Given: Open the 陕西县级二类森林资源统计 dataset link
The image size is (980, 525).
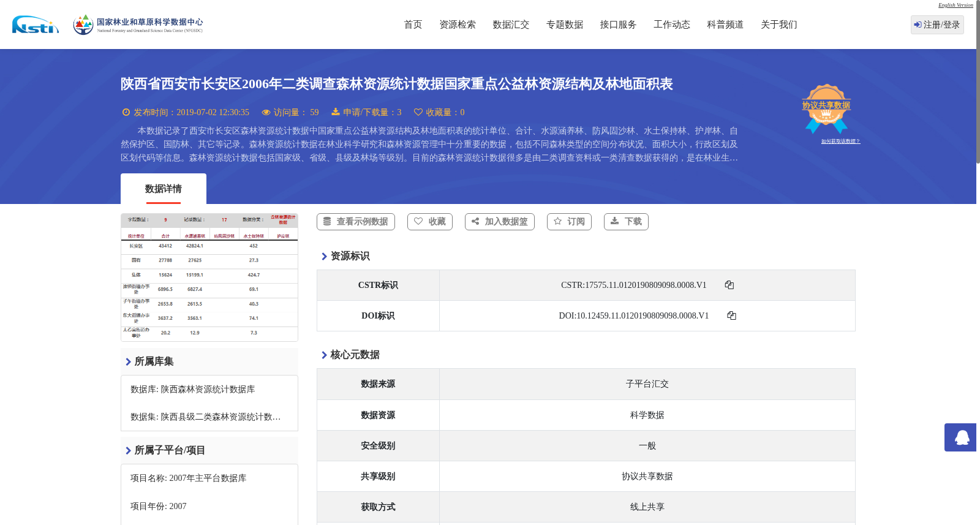Looking at the screenshot, I should (221, 417).
